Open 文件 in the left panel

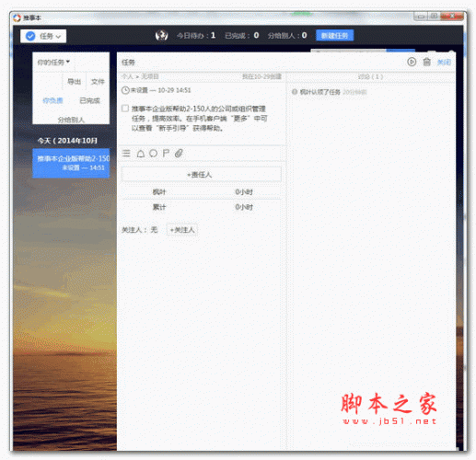point(98,82)
